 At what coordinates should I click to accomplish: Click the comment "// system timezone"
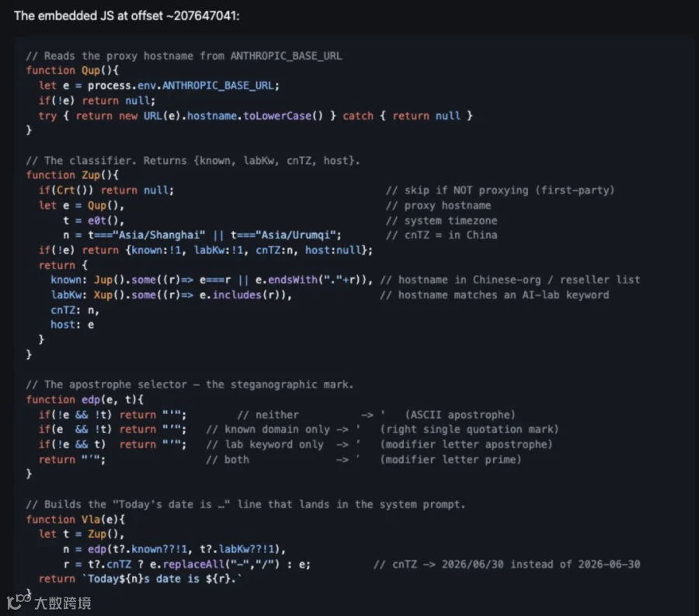[441, 221]
